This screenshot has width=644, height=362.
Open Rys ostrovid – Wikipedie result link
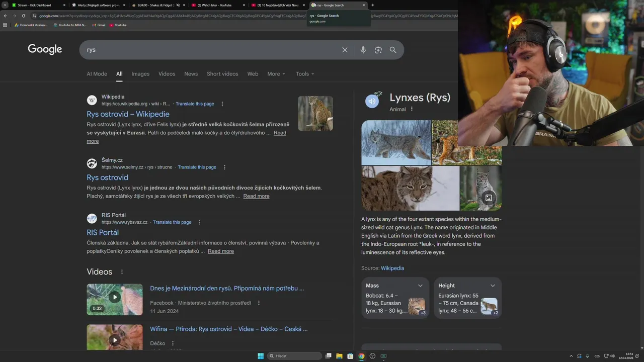pyautogui.click(x=128, y=114)
